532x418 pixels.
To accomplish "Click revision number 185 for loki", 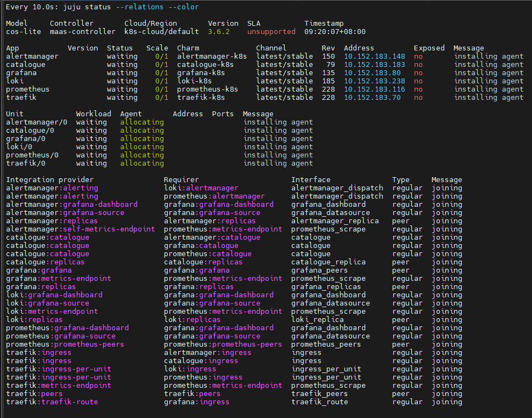I will pyautogui.click(x=329, y=81).
